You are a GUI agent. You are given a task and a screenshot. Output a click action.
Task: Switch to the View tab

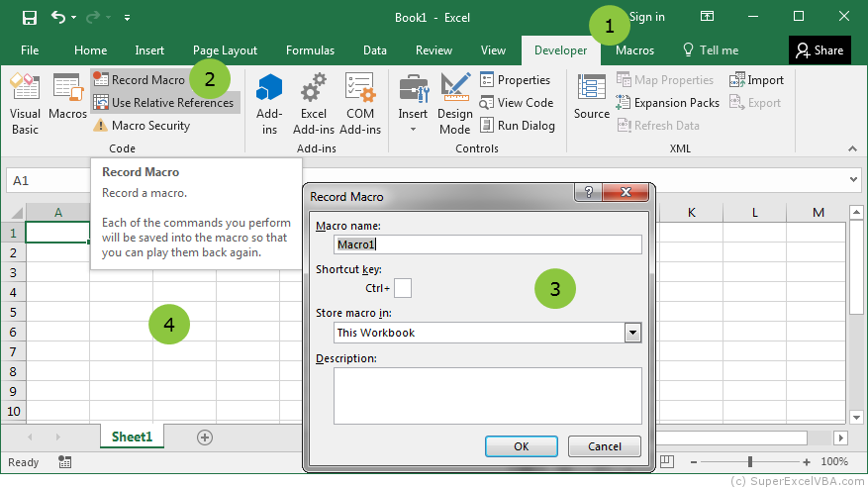pos(493,50)
